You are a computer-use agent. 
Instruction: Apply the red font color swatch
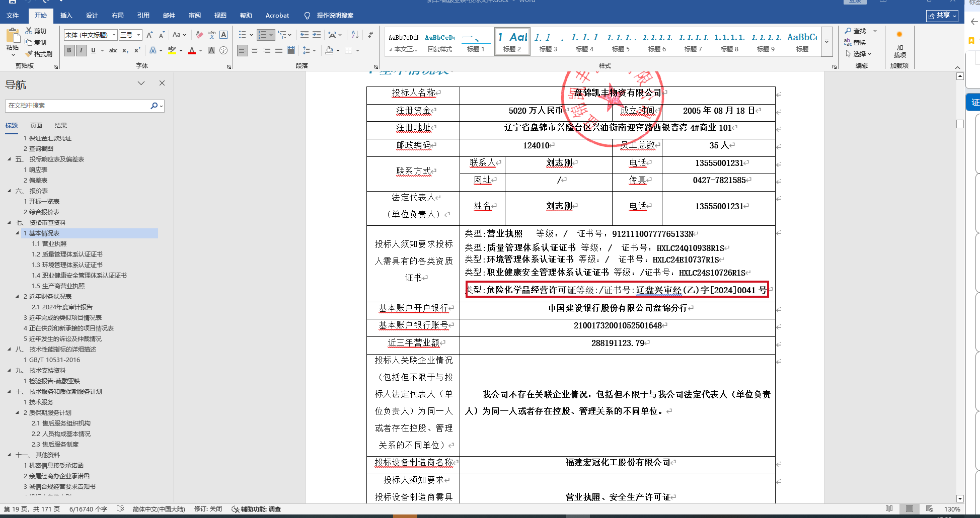192,50
